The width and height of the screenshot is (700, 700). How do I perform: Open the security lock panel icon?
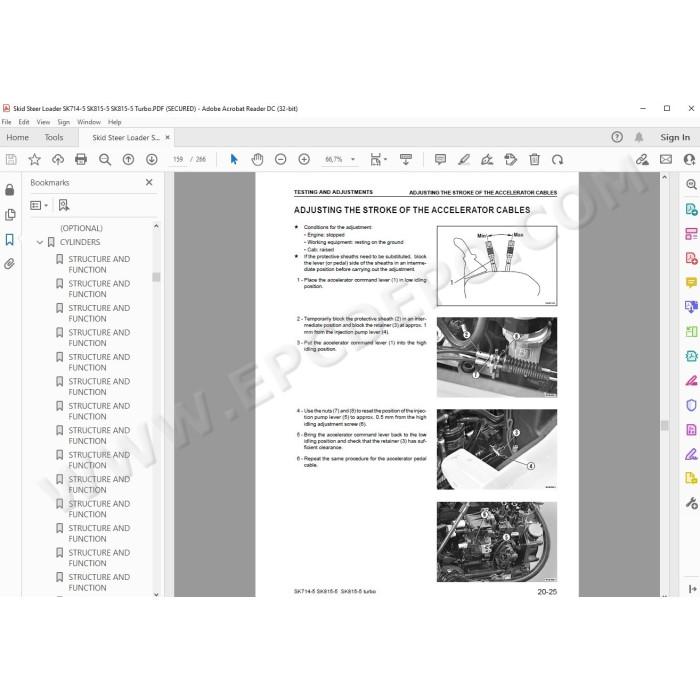[9, 190]
